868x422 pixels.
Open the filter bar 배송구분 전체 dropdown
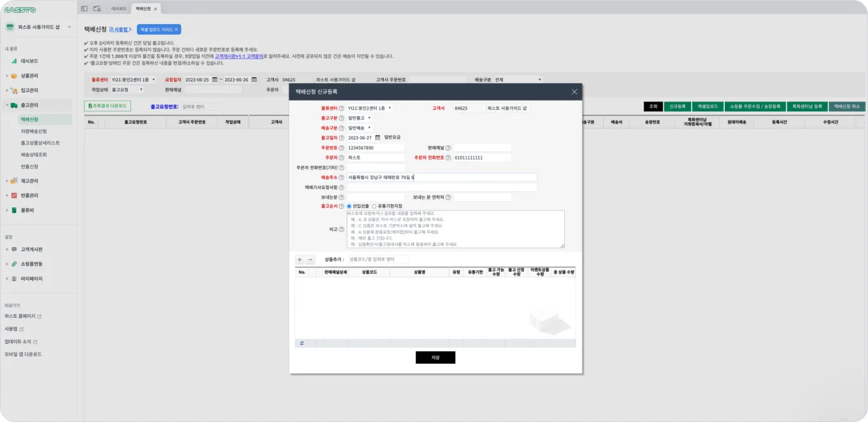[x=518, y=79]
